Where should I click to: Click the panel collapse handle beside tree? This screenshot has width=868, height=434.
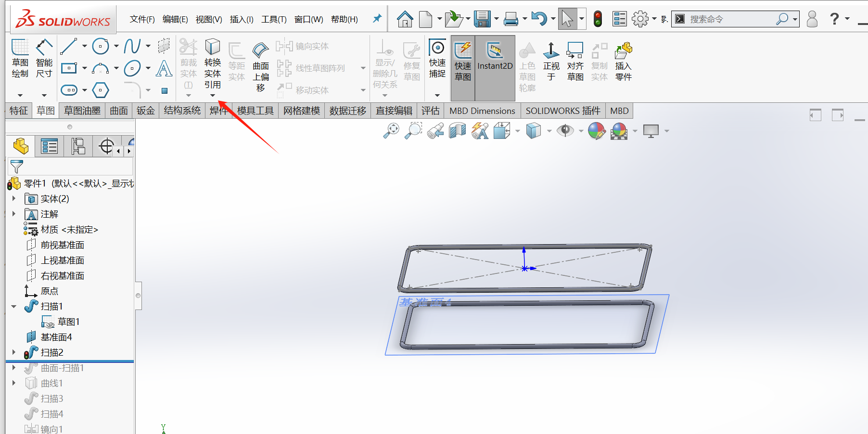coord(138,296)
